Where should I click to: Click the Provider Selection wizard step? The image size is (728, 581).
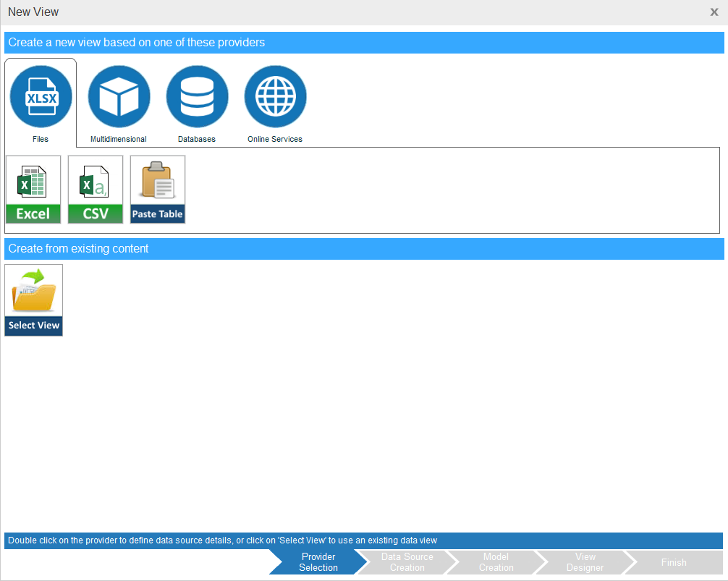(x=318, y=562)
